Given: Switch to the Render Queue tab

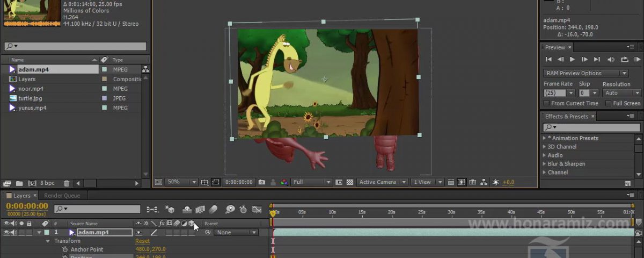Looking at the screenshot, I should [x=62, y=196].
